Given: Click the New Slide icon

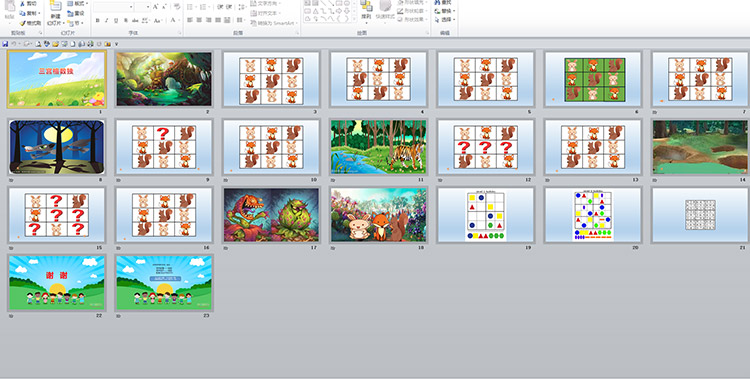Looking at the screenshot, I should click(x=55, y=13).
